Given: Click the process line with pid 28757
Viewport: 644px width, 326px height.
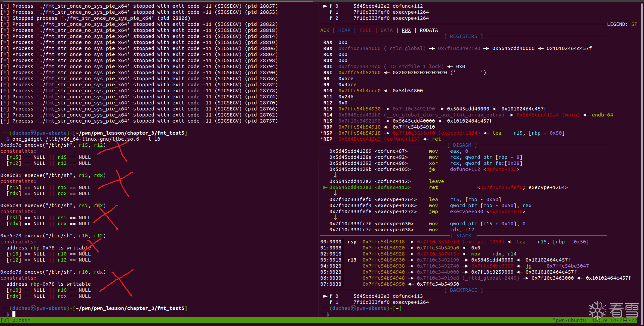Looking at the screenshot, I should pyautogui.click(x=139, y=121).
